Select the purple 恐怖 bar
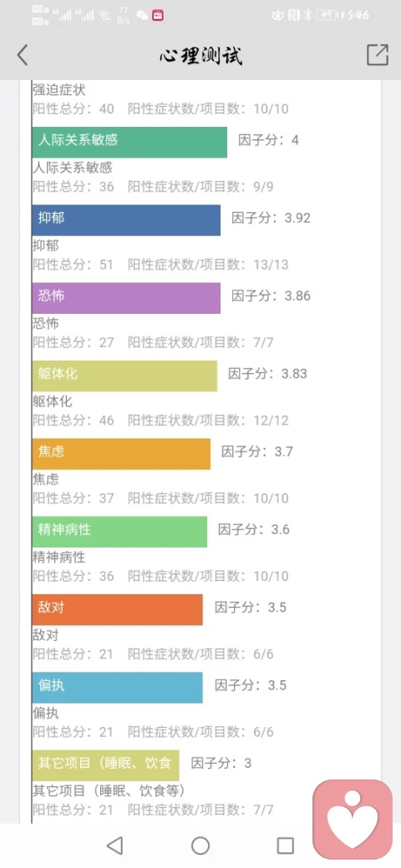The width and height of the screenshot is (401, 868). coord(126,298)
